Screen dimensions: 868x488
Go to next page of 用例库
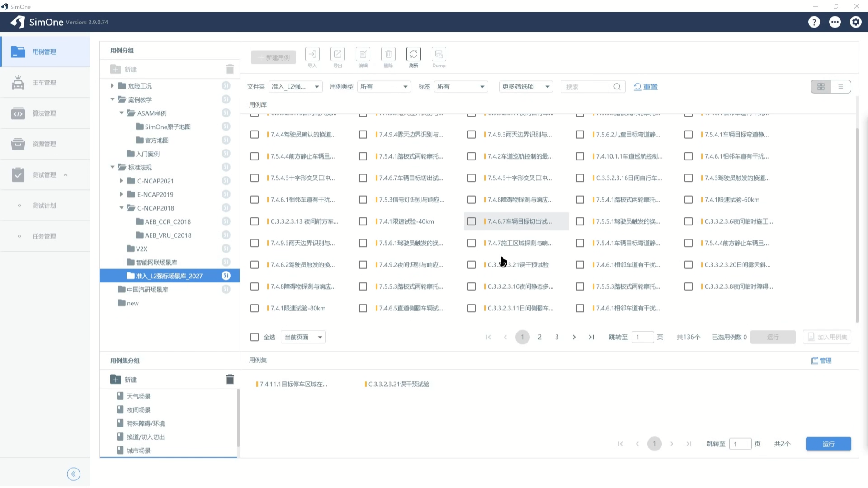[x=574, y=337]
